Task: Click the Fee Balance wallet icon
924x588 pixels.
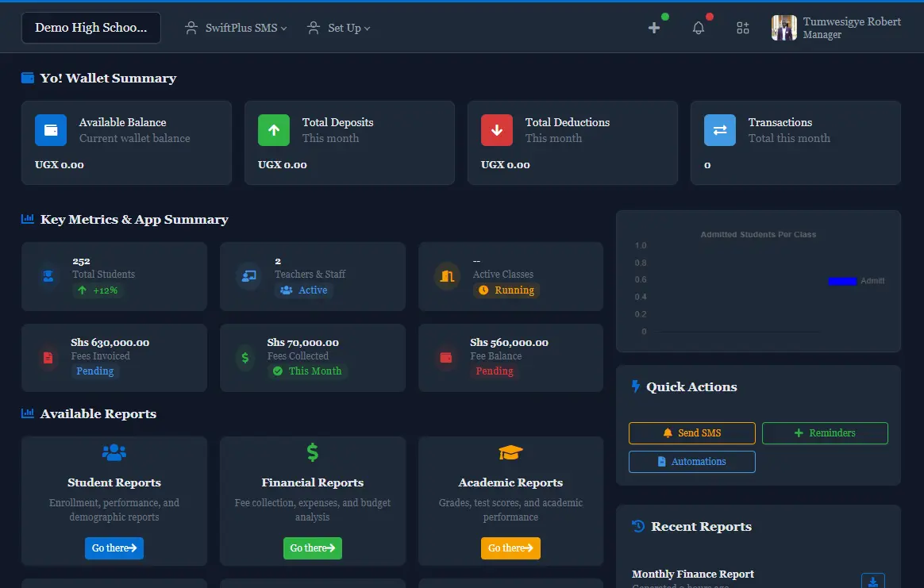Action: [x=446, y=357]
